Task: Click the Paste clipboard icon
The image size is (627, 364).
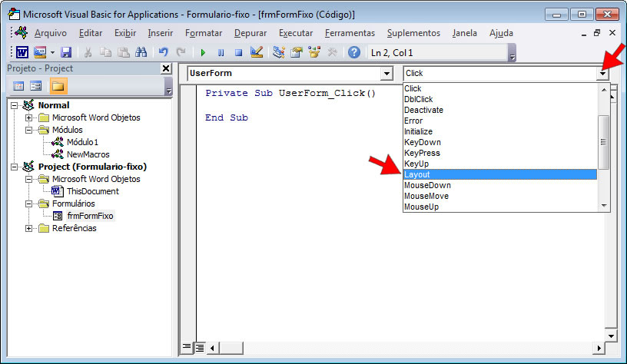Action: 124,52
